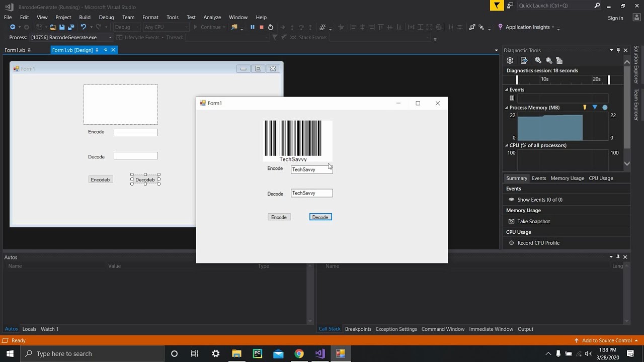
Task: Open the Process BarcodeGenerate.exe dropdown
Action: point(71,37)
